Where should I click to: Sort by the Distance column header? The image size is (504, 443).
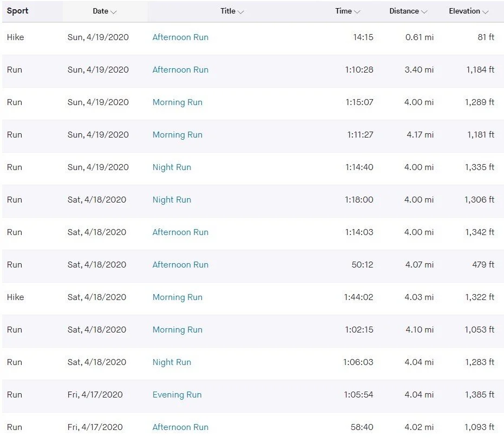(x=408, y=11)
